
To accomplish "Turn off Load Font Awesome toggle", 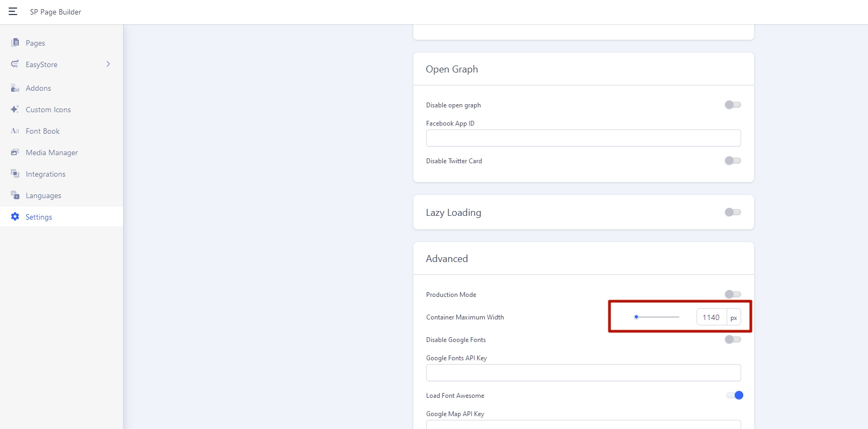I will pos(734,395).
